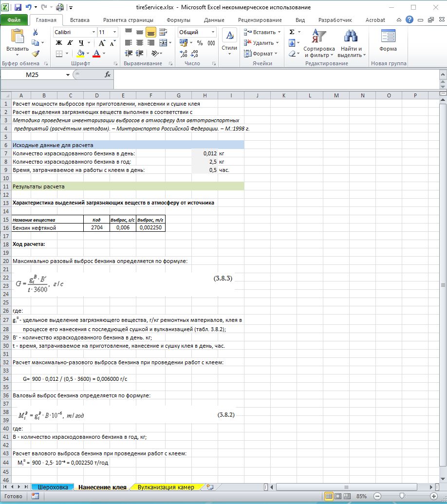The image size is (447, 504).
Task: Open the Форма data form tool
Action: click(x=388, y=40)
